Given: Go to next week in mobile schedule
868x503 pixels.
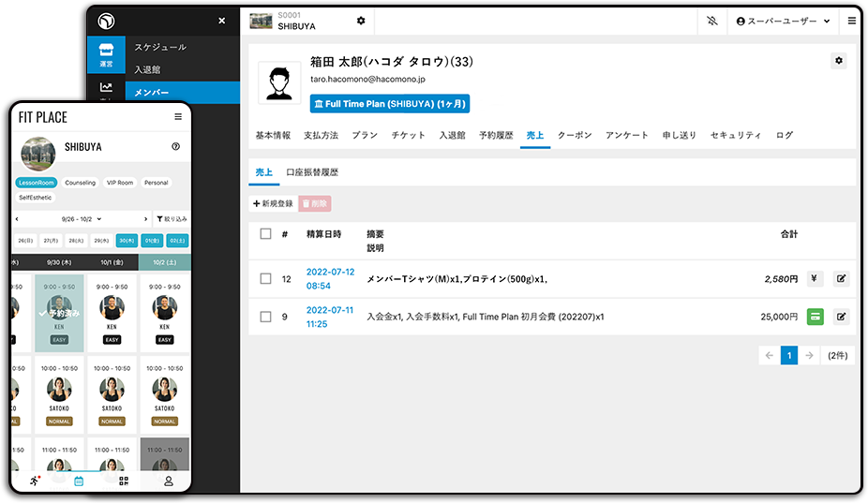Looking at the screenshot, I should point(145,219).
